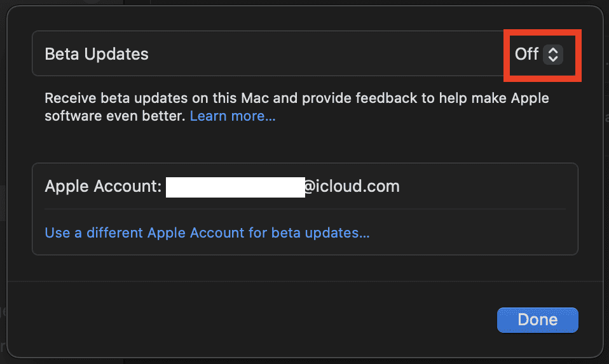The width and height of the screenshot is (609, 364).
Task: Click the up-down chevron icon beside Off
Action: click(x=553, y=54)
